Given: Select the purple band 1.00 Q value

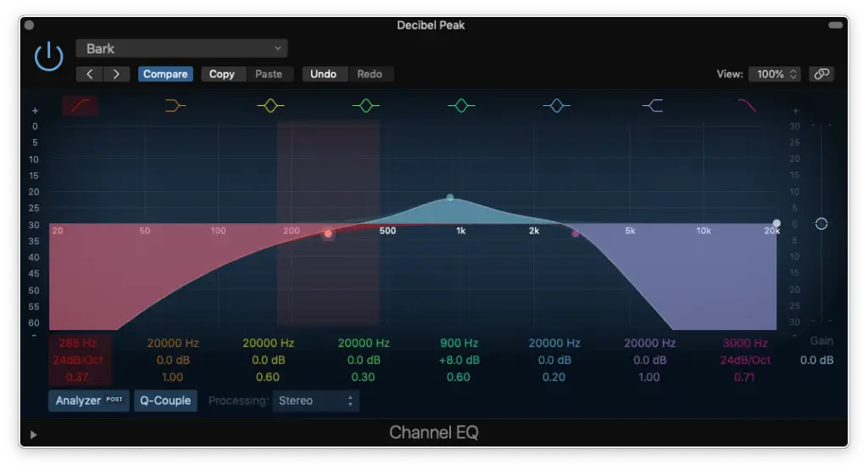Looking at the screenshot, I should (x=648, y=378).
